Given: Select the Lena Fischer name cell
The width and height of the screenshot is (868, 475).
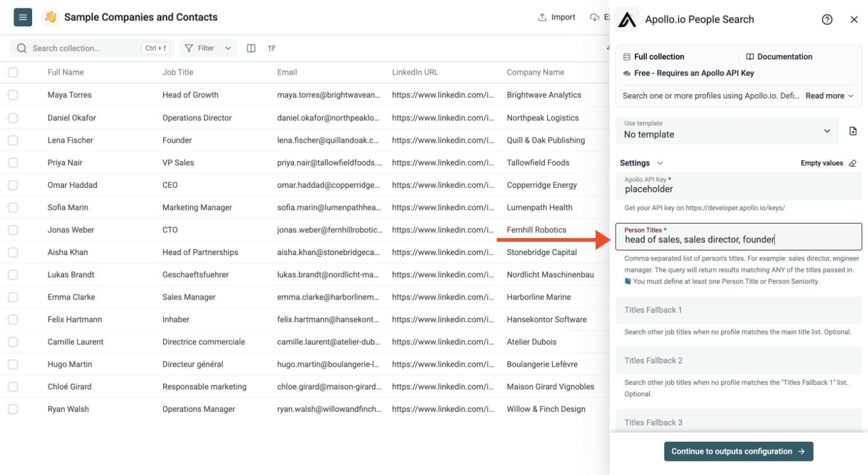Looking at the screenshot, I should click(70, 140).
